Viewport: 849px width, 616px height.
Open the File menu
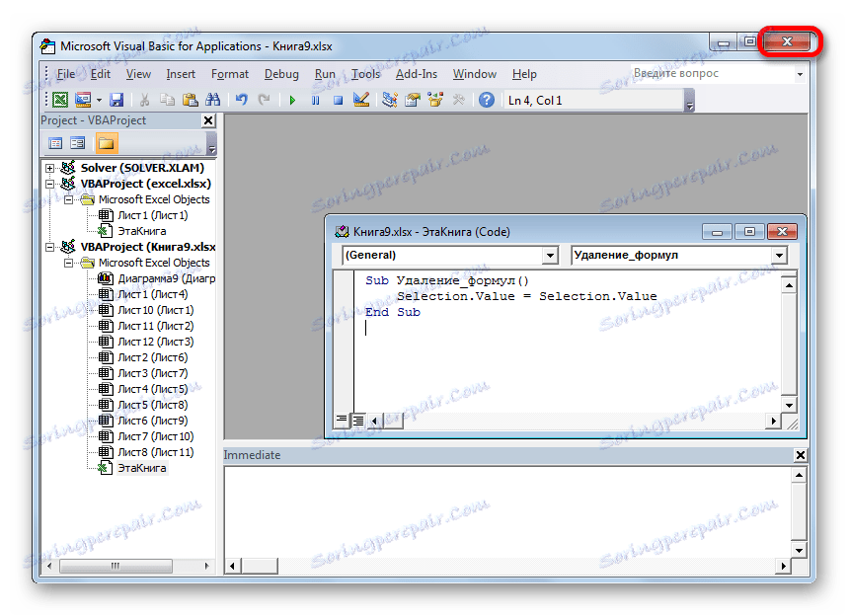pyautogui.click(x=66, y=74)
